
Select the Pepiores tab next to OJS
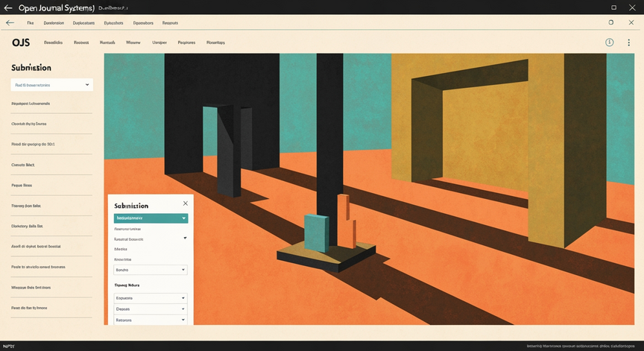(x=186, y=42)
